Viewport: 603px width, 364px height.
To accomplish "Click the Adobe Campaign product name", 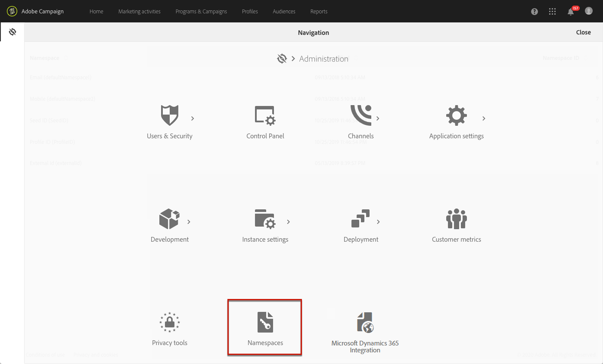I will tap(43, 12).
